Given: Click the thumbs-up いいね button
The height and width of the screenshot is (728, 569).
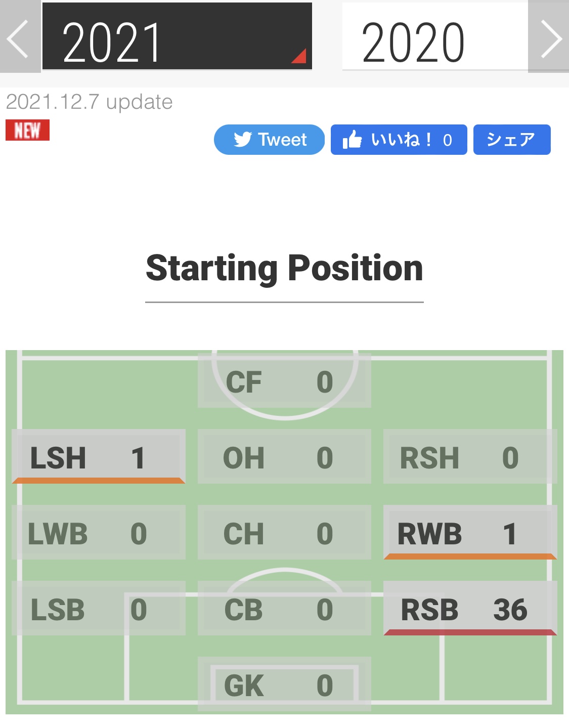Looking at the screenshot, I should coord(399,140).
